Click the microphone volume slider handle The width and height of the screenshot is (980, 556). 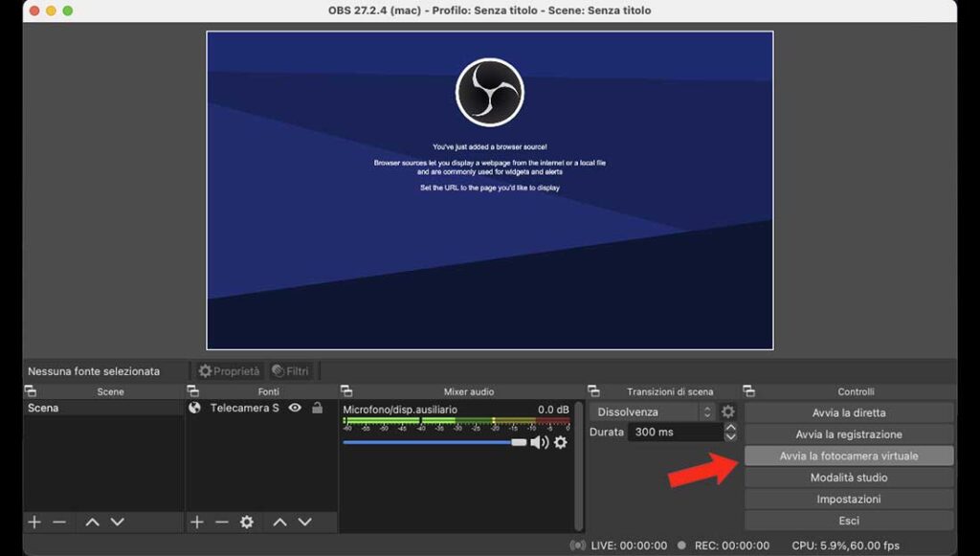point(519,442)
